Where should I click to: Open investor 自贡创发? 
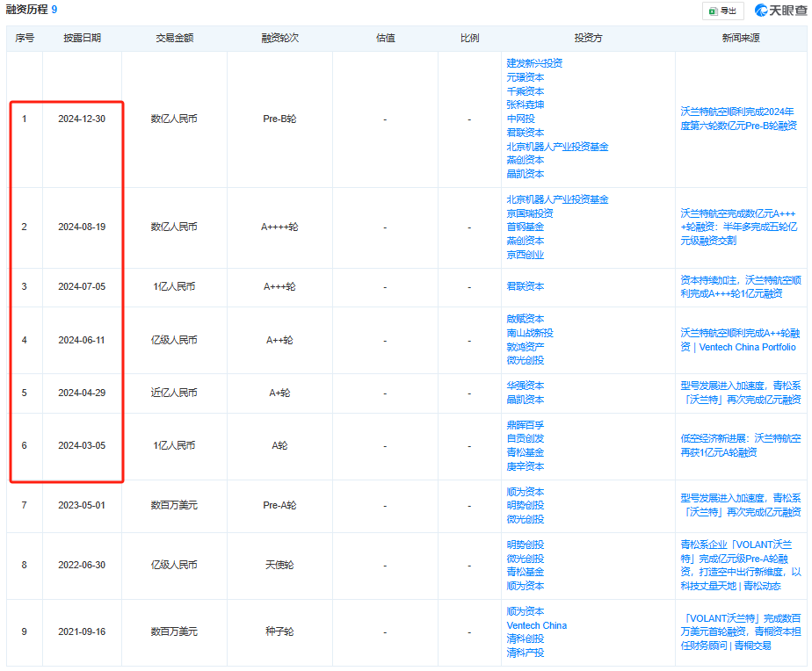pyautogui.click(x=526, y=438)
